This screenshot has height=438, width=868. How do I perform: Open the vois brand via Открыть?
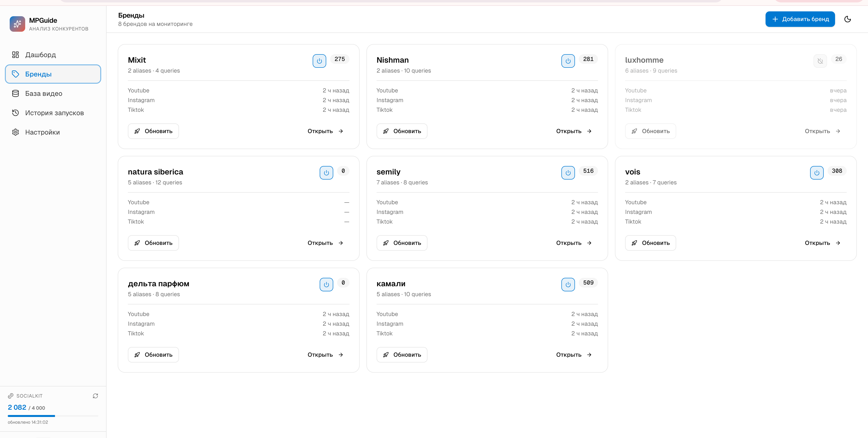tap(822, 243)
